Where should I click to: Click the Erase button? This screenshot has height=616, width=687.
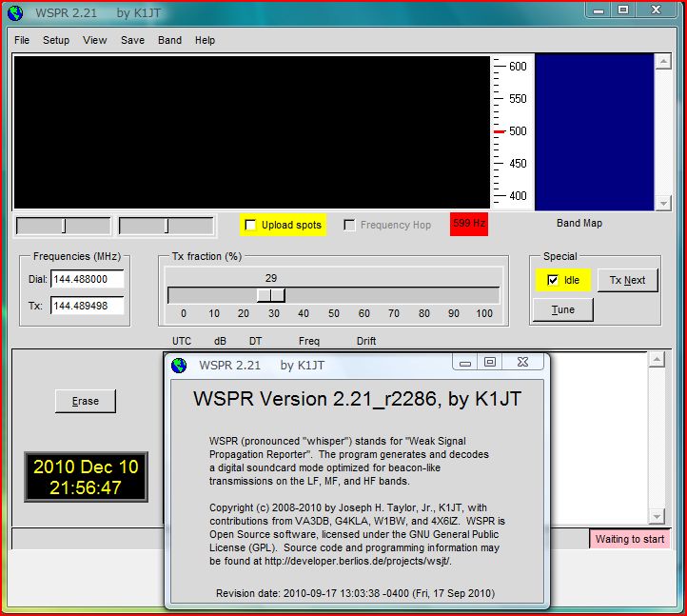pyautogui.click(x=85, y=401)
